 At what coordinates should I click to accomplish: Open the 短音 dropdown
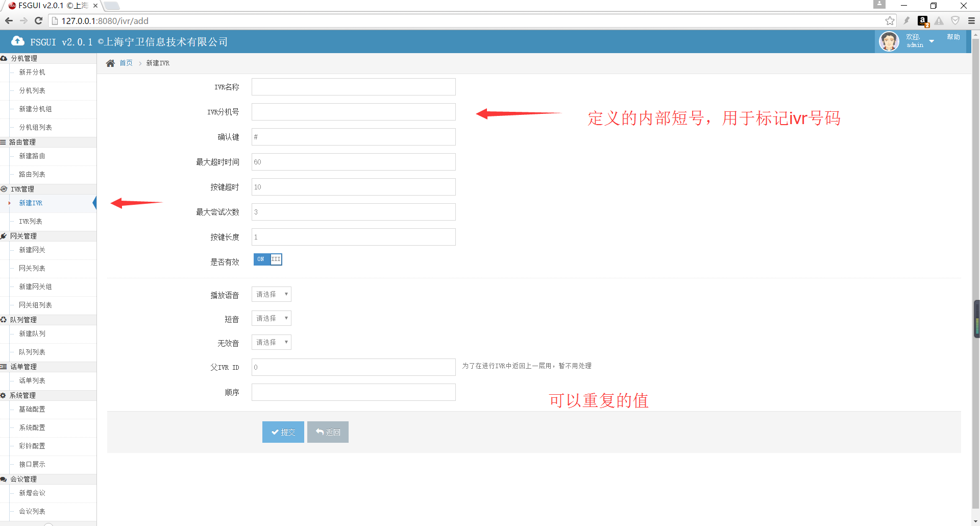(x=271, y=319)
